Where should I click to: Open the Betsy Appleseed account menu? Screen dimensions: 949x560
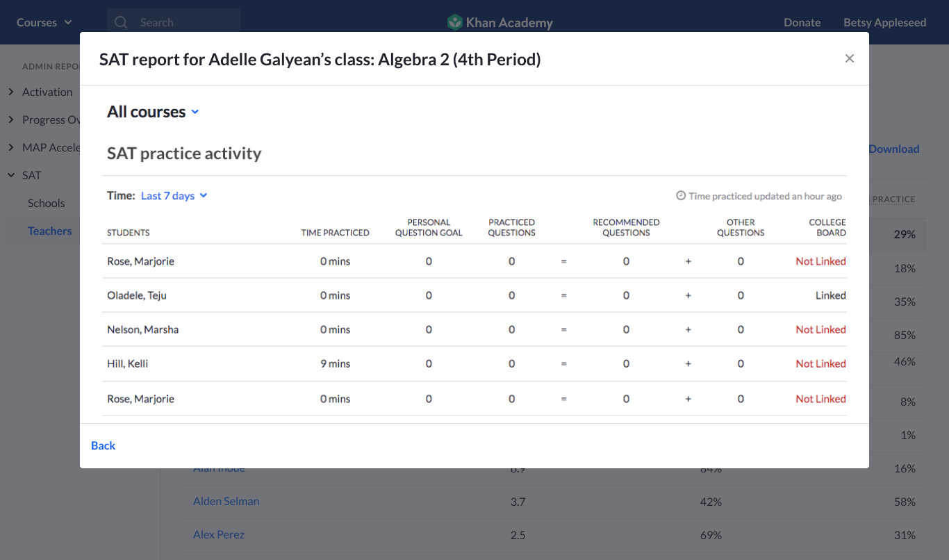tap(884, 22)
